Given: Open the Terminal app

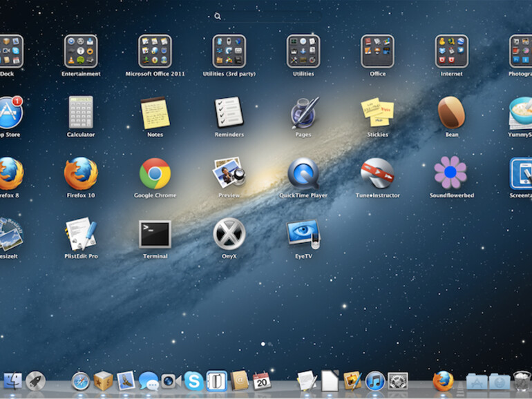Looking at the screenshot, I should tap(155, 235).
